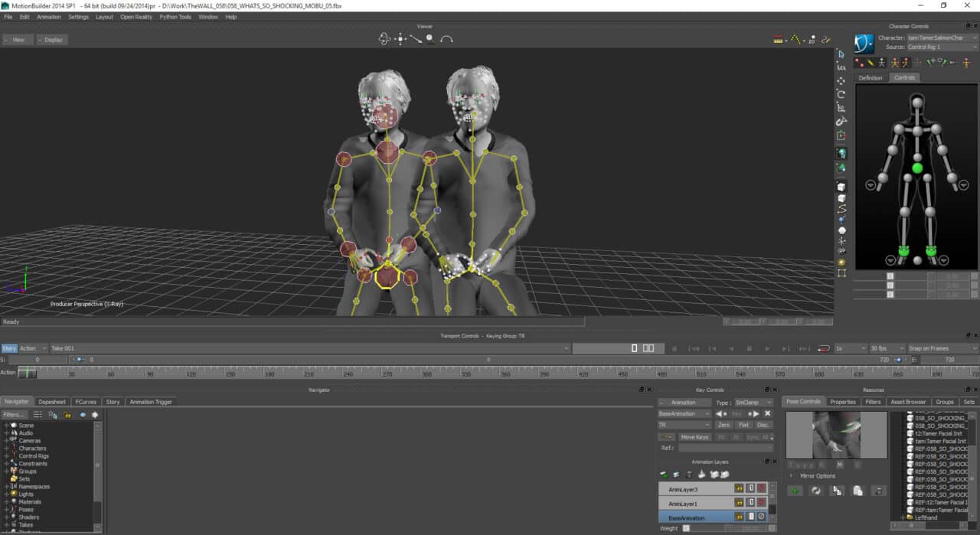
Task: Click the Zero button in Key Controls
Action: tap(724, 425)
